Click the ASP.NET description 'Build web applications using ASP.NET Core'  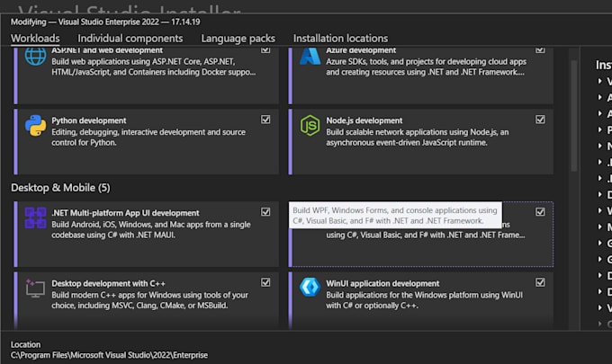click(x=154, y=67)
